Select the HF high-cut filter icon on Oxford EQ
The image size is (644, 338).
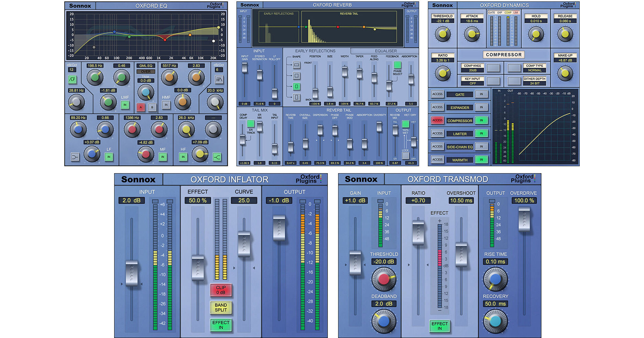219,79
